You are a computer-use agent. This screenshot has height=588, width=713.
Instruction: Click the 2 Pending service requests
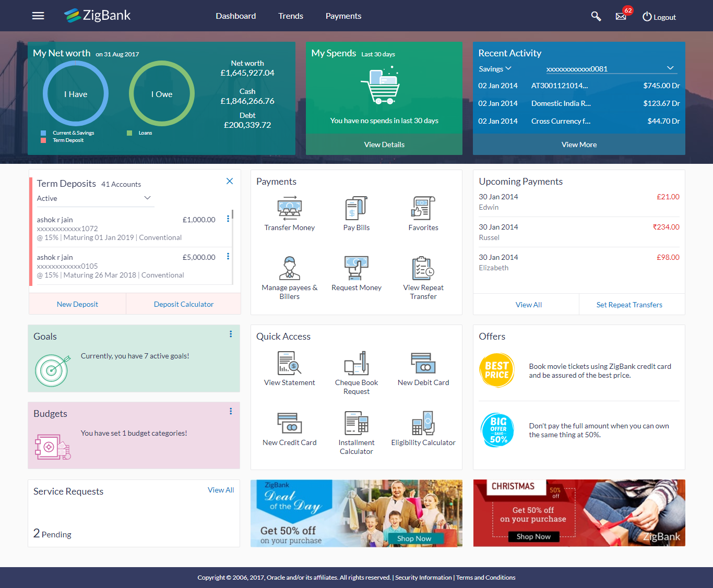pyautogui.click(x=52, y=534)
